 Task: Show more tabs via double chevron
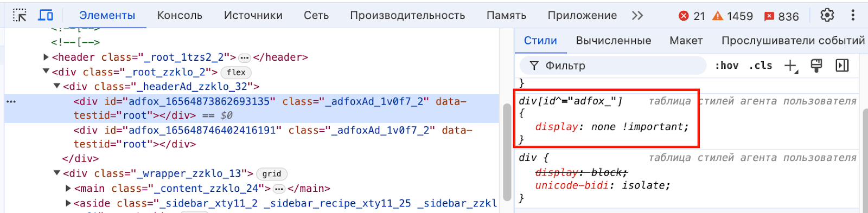637,16
